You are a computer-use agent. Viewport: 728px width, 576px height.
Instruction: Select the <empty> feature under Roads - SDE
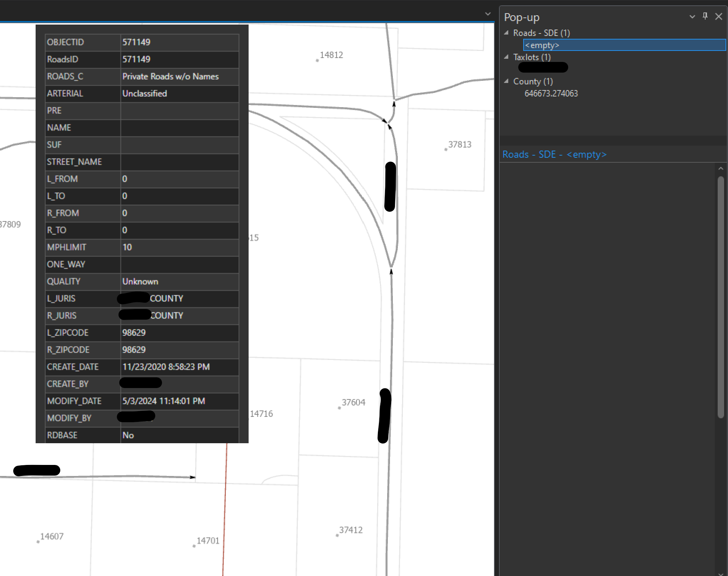click(542, 45)
